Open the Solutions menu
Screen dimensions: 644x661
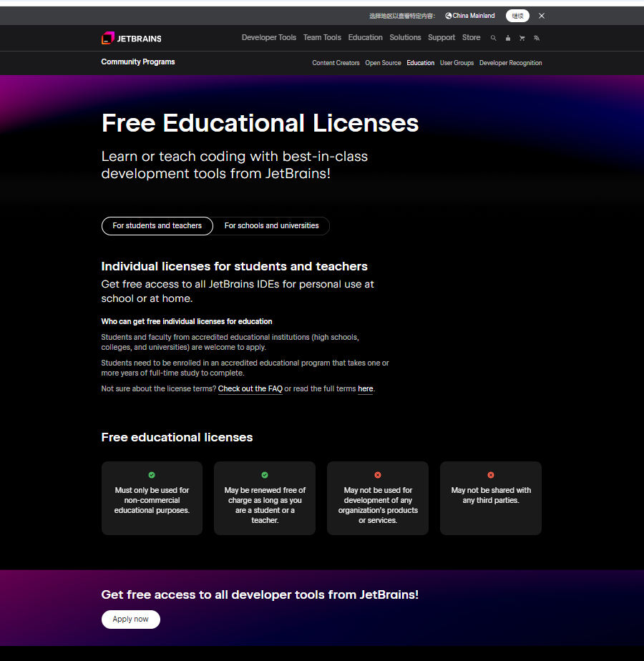(405, 37)
